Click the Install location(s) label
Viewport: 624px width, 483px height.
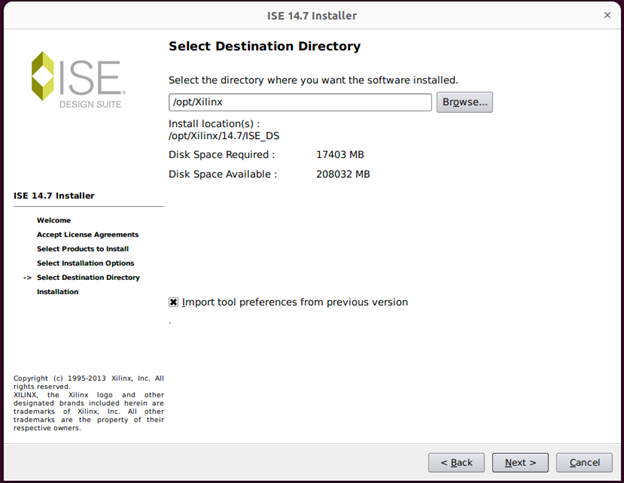coord(214,124)
